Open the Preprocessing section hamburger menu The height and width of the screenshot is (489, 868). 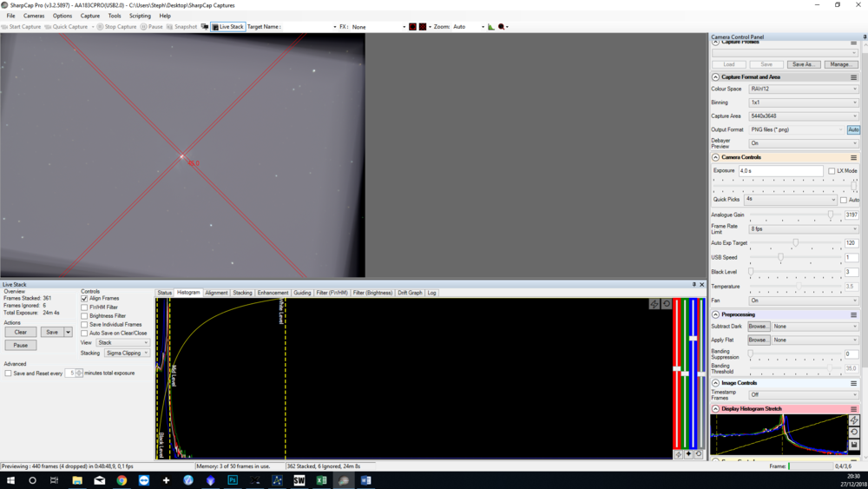coord(853,314)
